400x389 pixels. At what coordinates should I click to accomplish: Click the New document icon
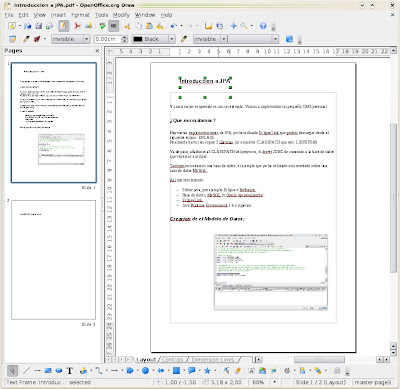point(12,26)
